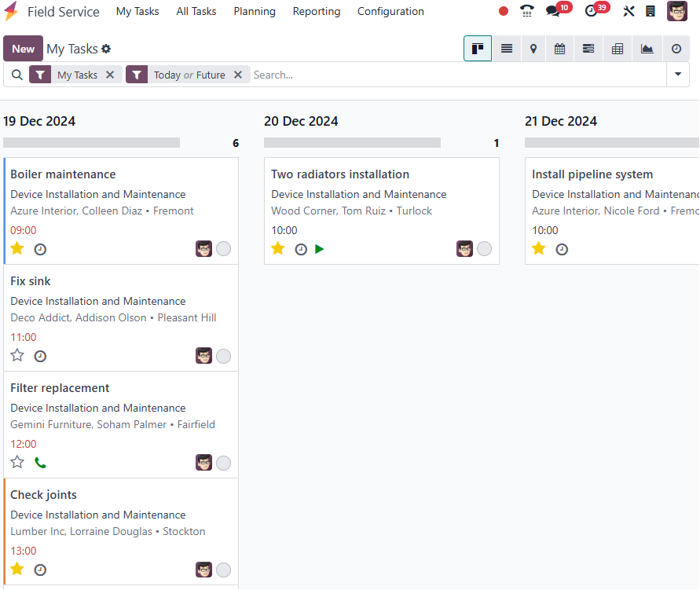Remove the Today or Future filter
The width and height of the screenshot is (700, 590).
click(238, 75)
